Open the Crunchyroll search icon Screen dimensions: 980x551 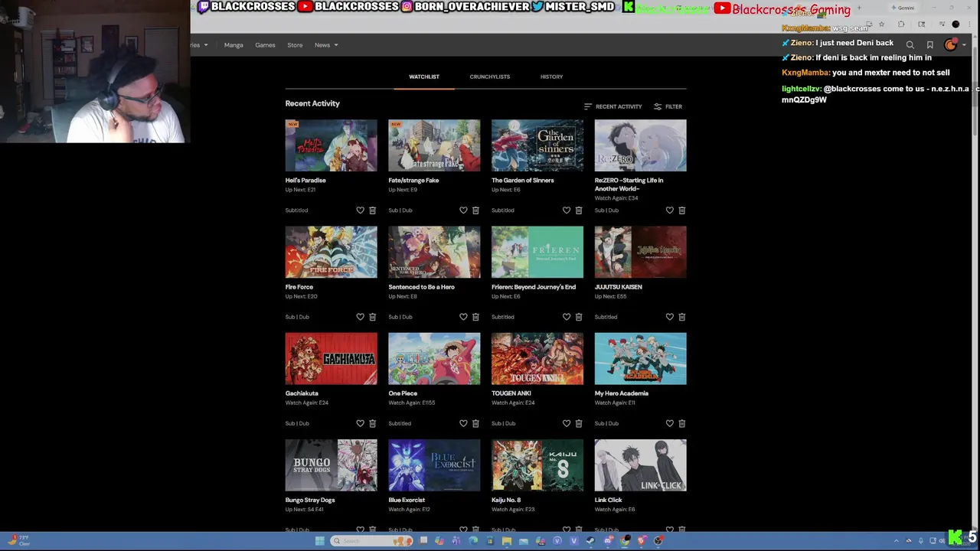910,45
